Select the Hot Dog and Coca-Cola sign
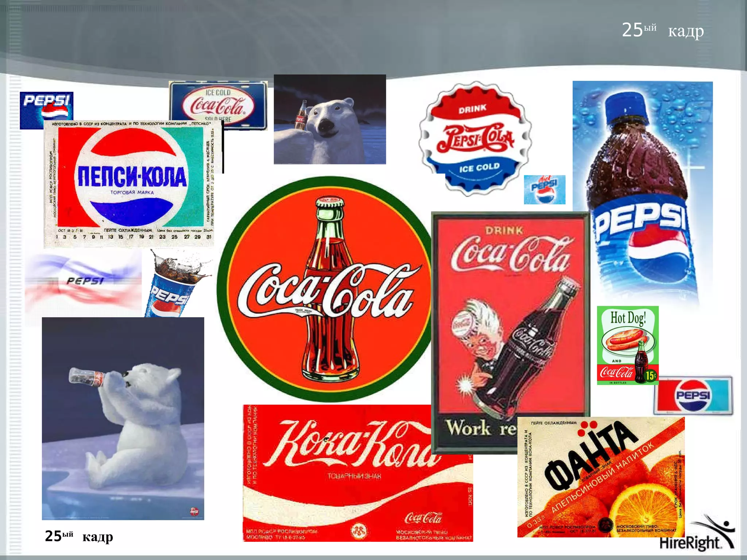This screenshot has width=747, height=560. click(x=627, y=345)
